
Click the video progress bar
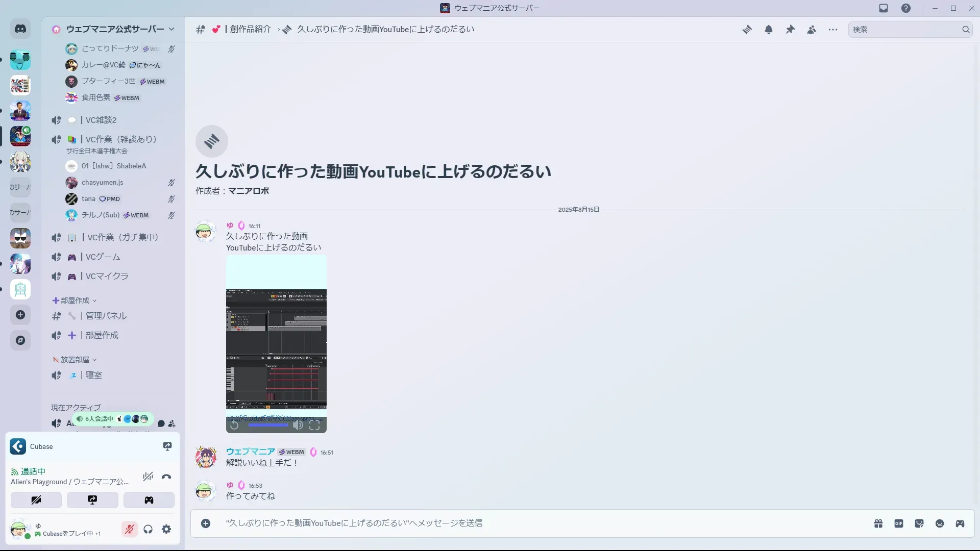coord(268,425)
